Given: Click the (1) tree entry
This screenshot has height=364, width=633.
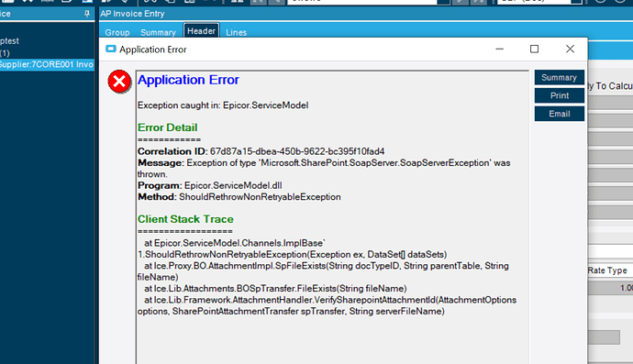Looking at the screenshot, I should (5, 53).
